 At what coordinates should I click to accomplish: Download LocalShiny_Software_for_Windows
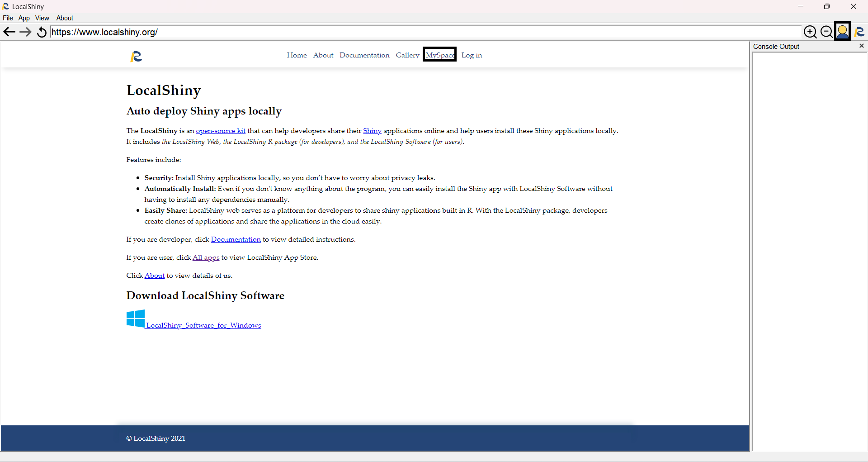pyautogui.click(x=203, y=325)
